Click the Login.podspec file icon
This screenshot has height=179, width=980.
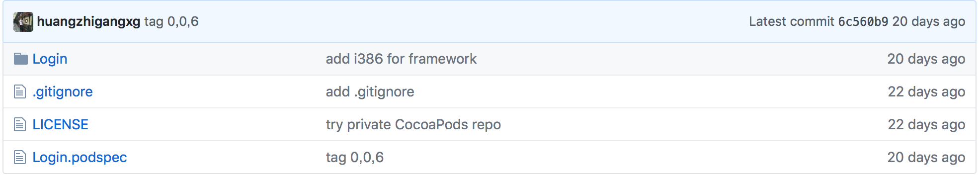[20, 157]
